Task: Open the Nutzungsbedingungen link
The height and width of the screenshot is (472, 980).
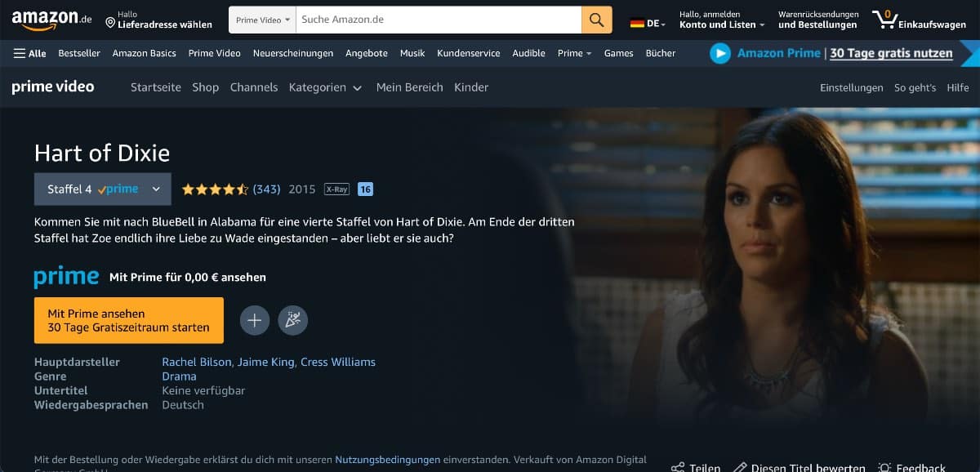Action: point(388,460)
